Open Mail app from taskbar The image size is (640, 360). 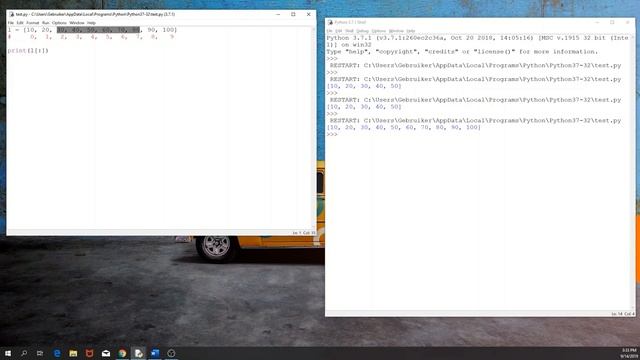(x=106, y=353)
